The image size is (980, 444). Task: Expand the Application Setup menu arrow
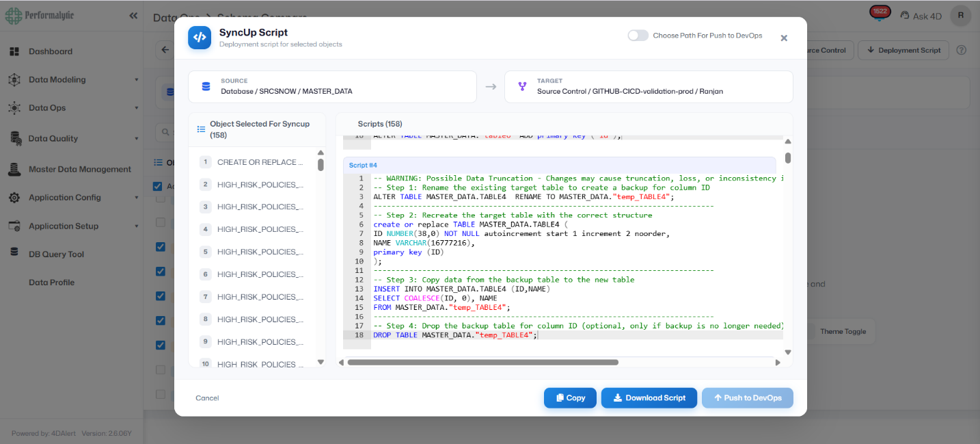pyautogui.click(x=136, y=226)
